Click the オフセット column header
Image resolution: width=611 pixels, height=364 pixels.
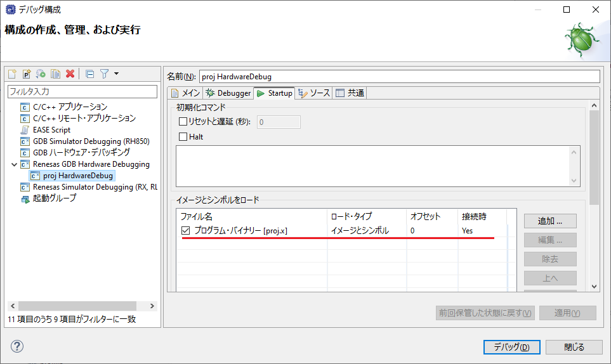(431, 216)
